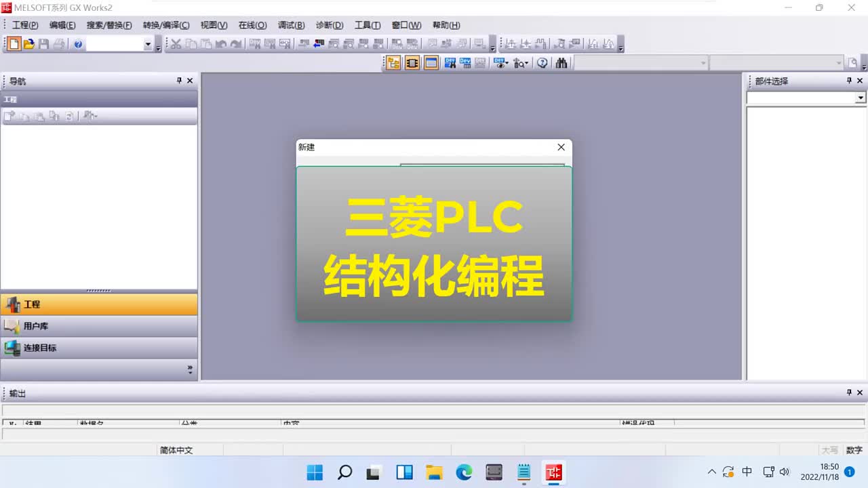This screenshot has width=868, height=488.
Task: Open the 在线(O) menu
Action: [x=252, y=25]
